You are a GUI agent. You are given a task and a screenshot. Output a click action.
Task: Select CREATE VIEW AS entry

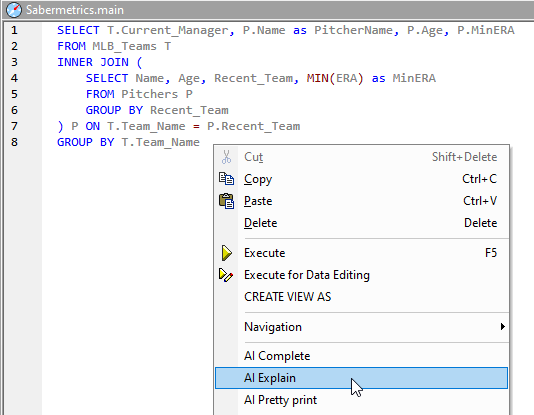[361, 297]
